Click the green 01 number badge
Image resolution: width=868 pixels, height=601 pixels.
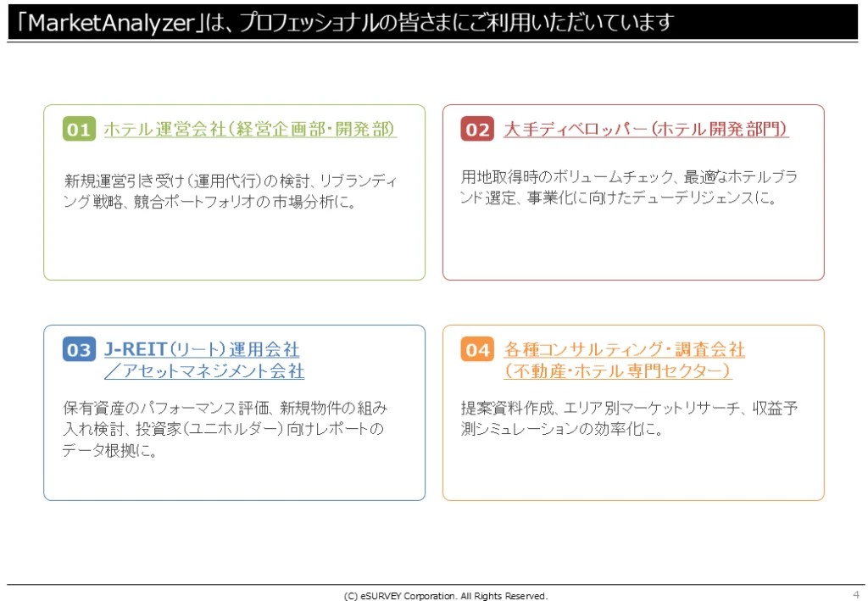tap(79, 129)
